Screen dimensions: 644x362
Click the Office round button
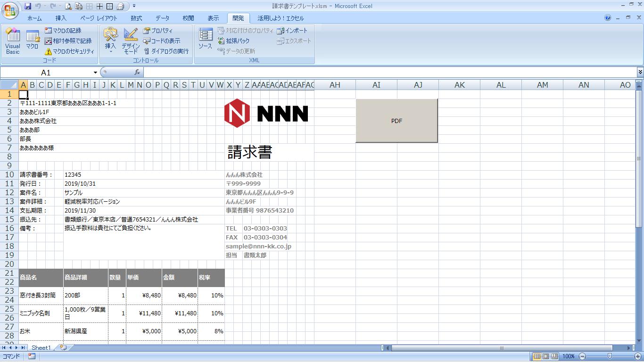[10, 10]
